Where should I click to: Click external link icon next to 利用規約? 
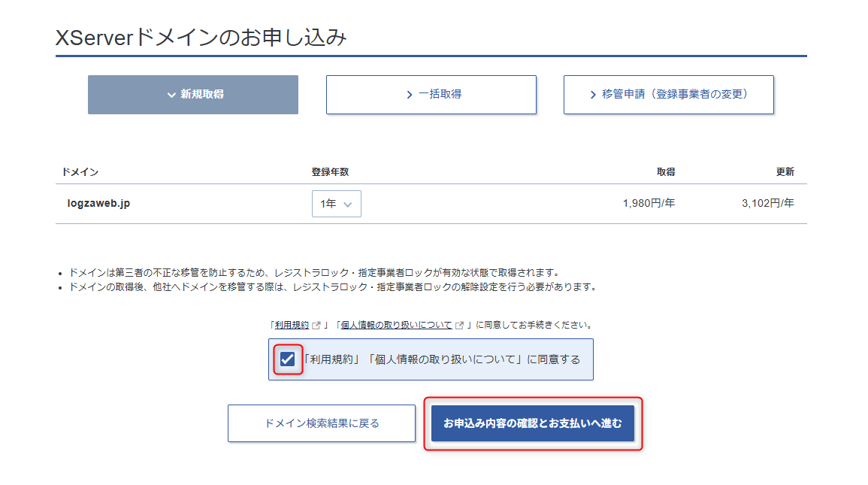316,326
